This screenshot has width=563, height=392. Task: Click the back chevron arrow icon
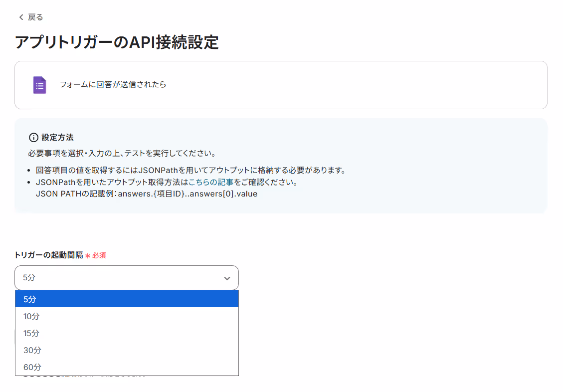[x=21, y=17]
